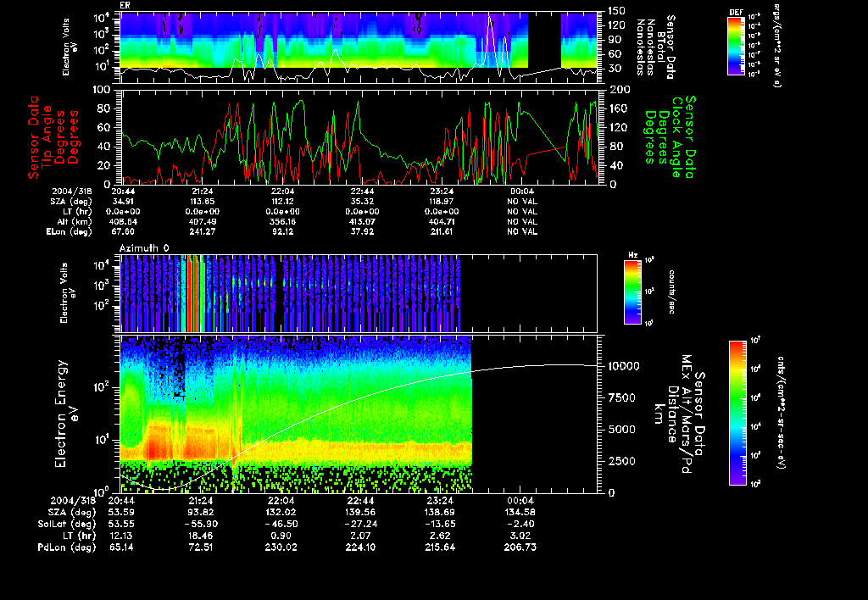Click the 'MEx Alt/Mars/Pd' distance label
The image size is (868, 600).
[x=686, y=414]
